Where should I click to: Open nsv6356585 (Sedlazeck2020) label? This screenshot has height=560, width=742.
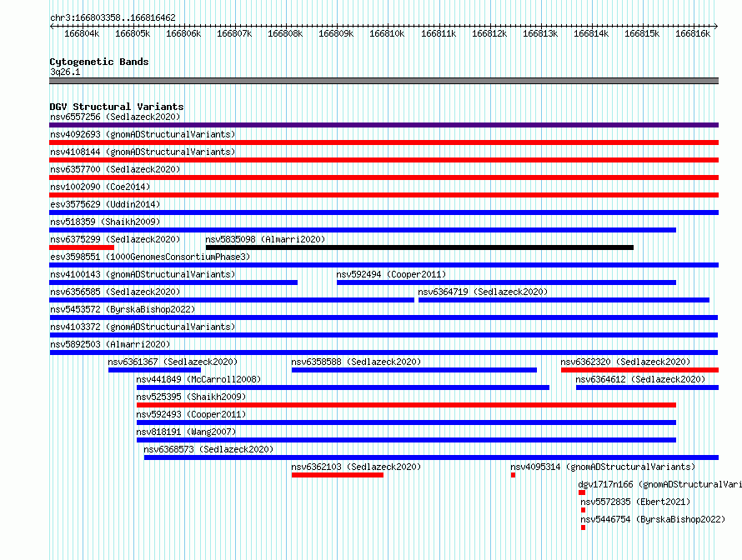[115, 292]
